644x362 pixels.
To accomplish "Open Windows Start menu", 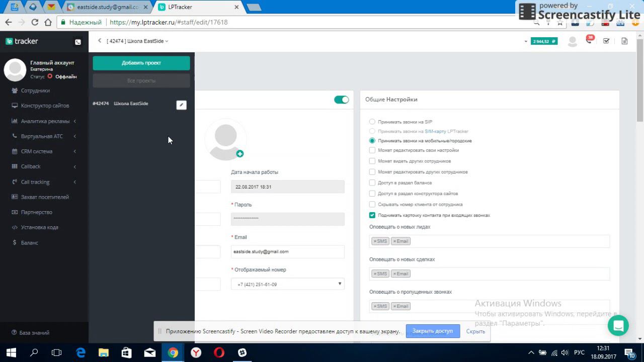I will [11, 352].
